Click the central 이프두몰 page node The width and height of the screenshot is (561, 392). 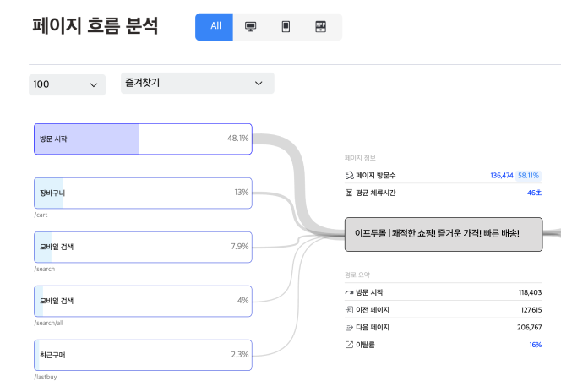[x=443, y=233]
